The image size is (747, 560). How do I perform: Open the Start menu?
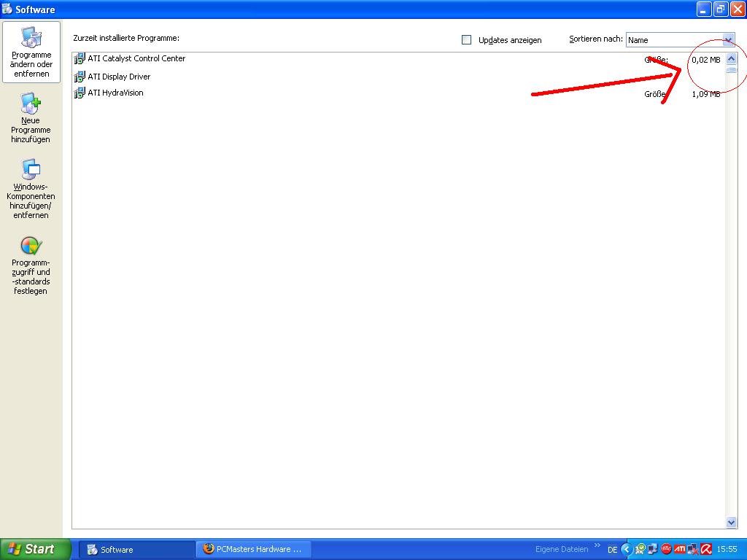point(35,549)
